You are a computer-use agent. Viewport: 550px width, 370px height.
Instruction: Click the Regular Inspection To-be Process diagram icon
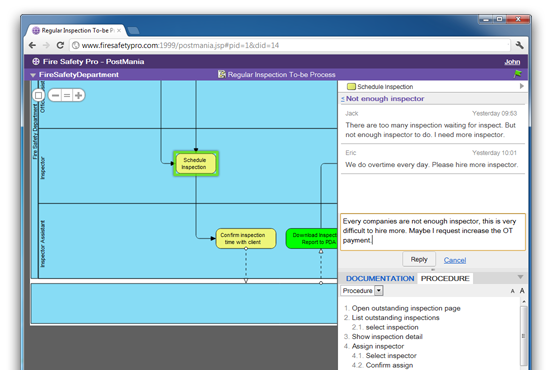click(x=222, y=74)
